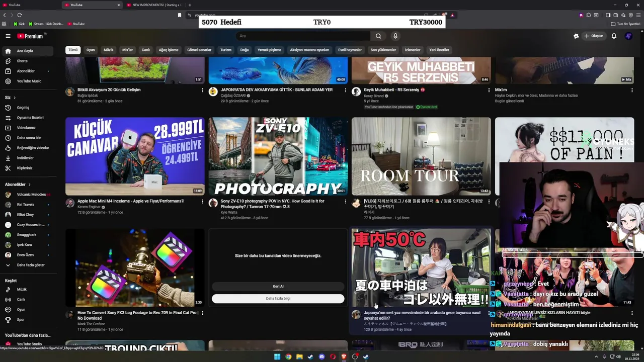Open browser extensions puzzle icon
This screenshot has height=362, width=644.
tap(589, 15)
